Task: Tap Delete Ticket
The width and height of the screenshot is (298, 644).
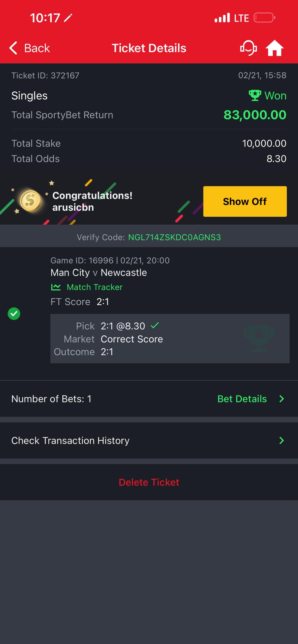Action: (x=149, y=482)
